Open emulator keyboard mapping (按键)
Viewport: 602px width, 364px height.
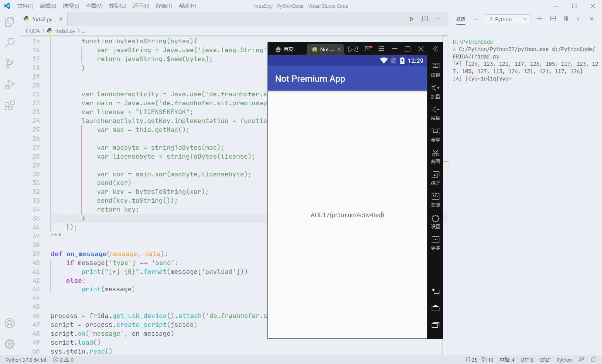click(x=436, y=70)
